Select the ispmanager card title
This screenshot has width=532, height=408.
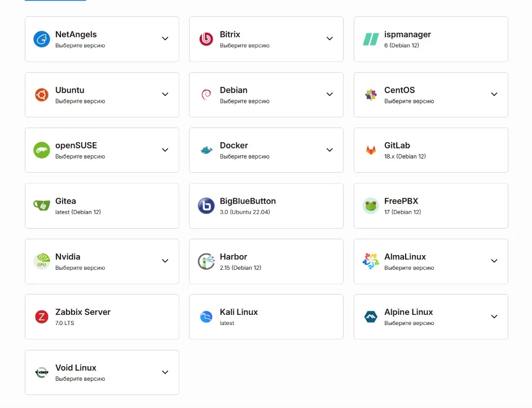407,34
